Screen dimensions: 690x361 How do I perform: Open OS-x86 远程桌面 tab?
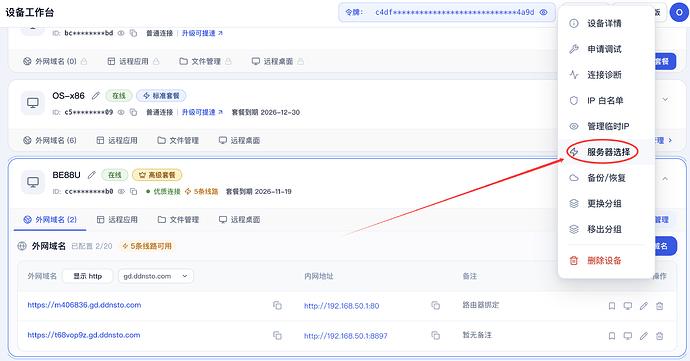[239, 140]
